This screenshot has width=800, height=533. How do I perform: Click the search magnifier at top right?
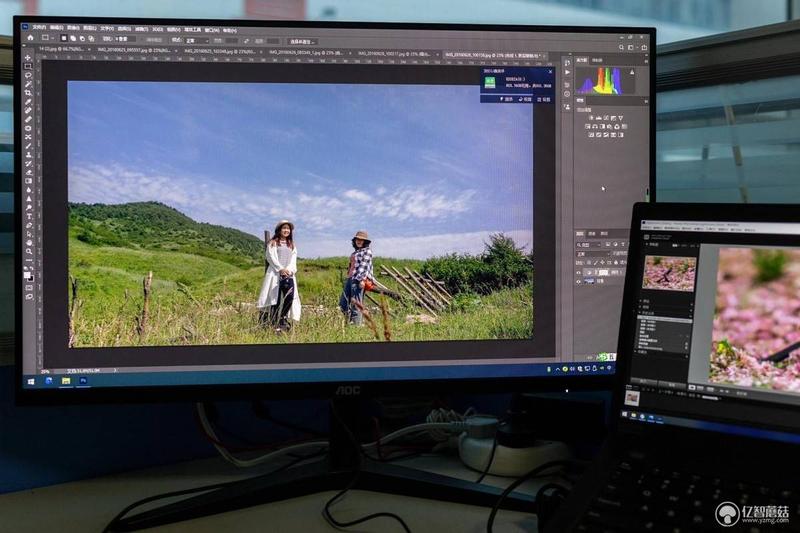point(621,47)
